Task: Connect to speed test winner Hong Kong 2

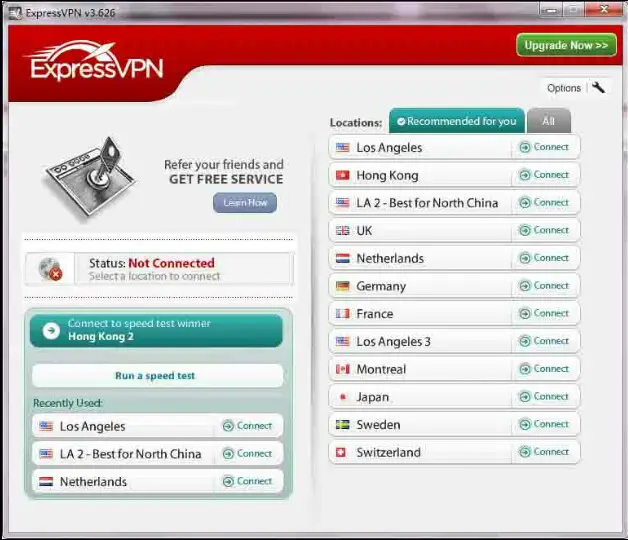Action: coord(156,330)
